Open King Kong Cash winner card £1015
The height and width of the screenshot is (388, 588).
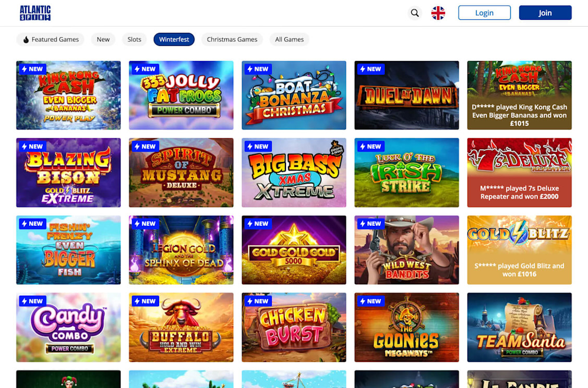click(x=519, y=95)
